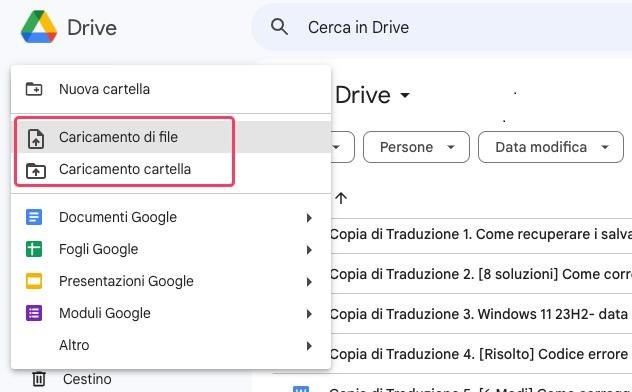632x392 pixels.
Task: Click the Moduli Google purple icon
Action: point(34,313)
